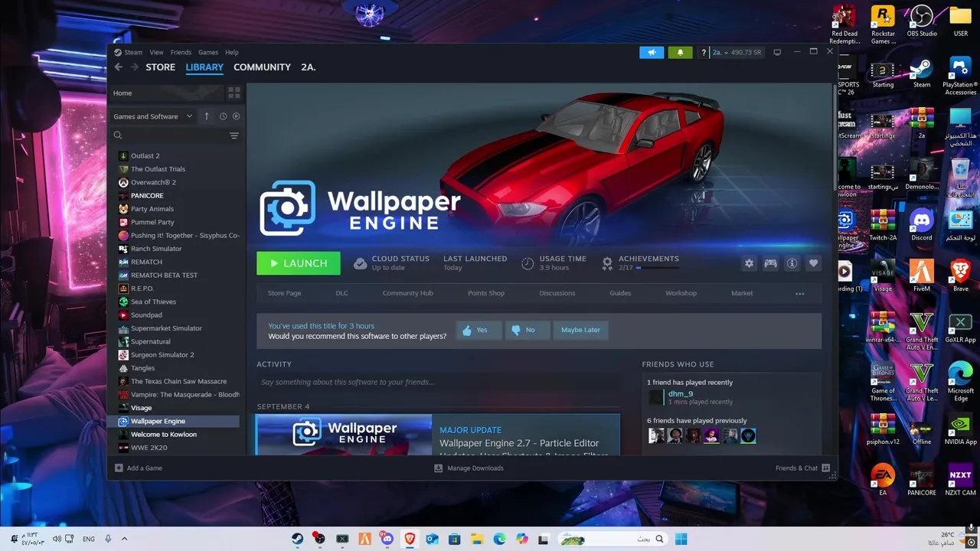Click the ready-to-play filter icon
This screenshot has height=551, width=980.
pyautogui.click(x=236, y=116)
